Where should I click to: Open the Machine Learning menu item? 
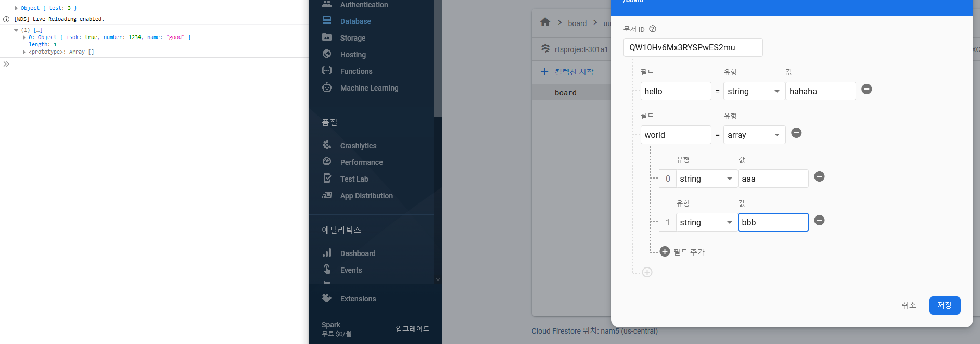[x=369, y=88]
